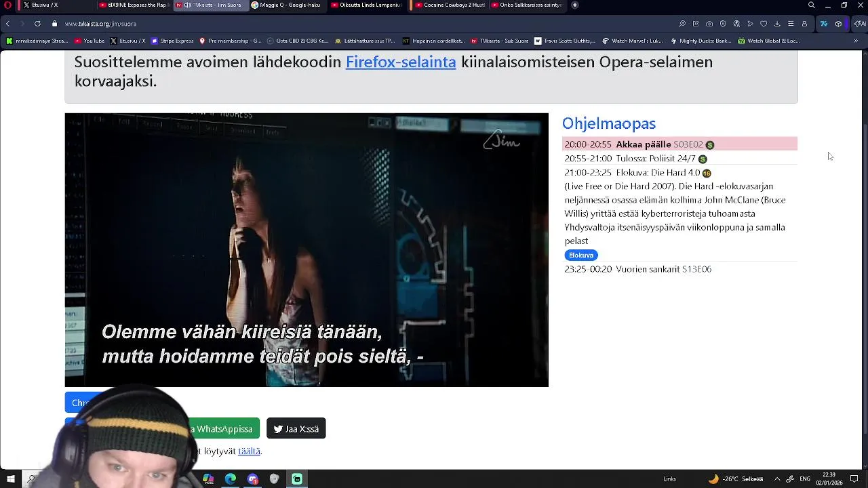This screenshot has height=488, width=868.
Task: Open Watch Global & Local bookmark
Action: click(768, 41)
